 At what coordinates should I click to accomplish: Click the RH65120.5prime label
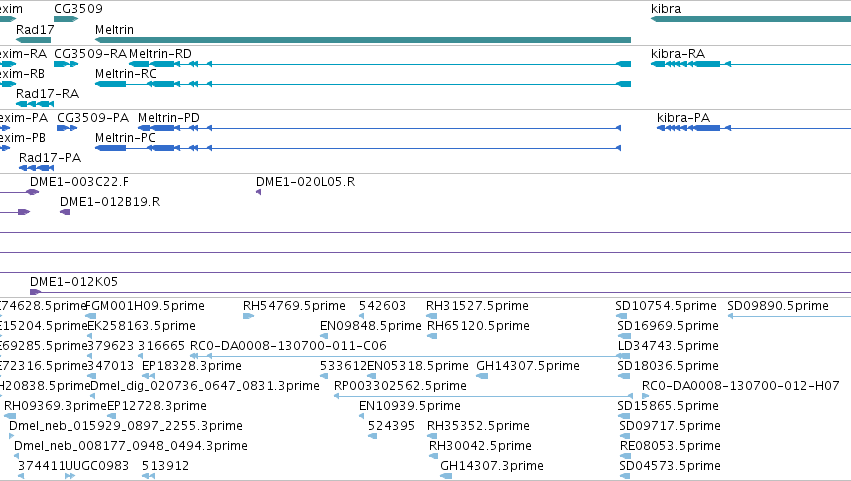(x=478, y=326)
